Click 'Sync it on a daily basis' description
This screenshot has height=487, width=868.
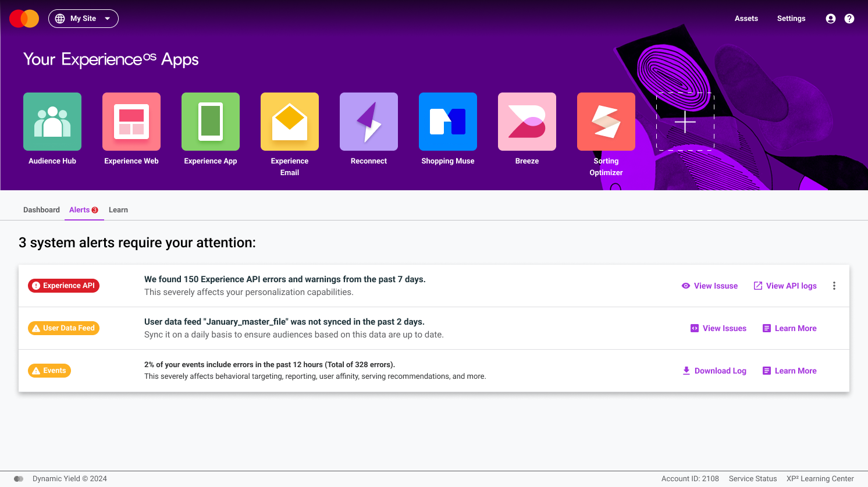coord(294,335)
